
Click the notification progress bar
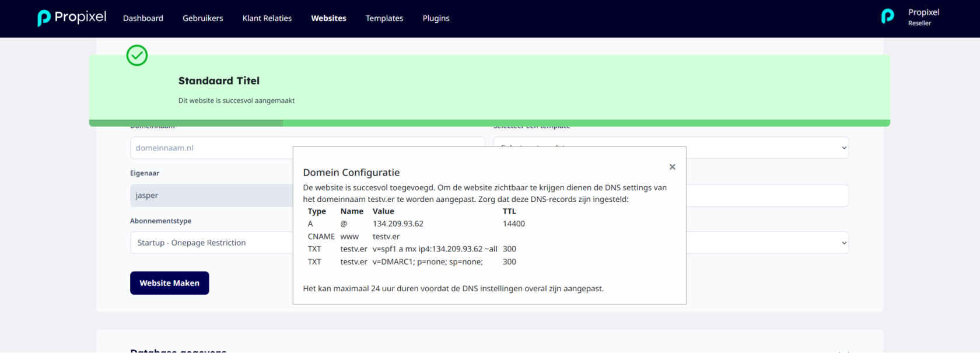point(489,123)
